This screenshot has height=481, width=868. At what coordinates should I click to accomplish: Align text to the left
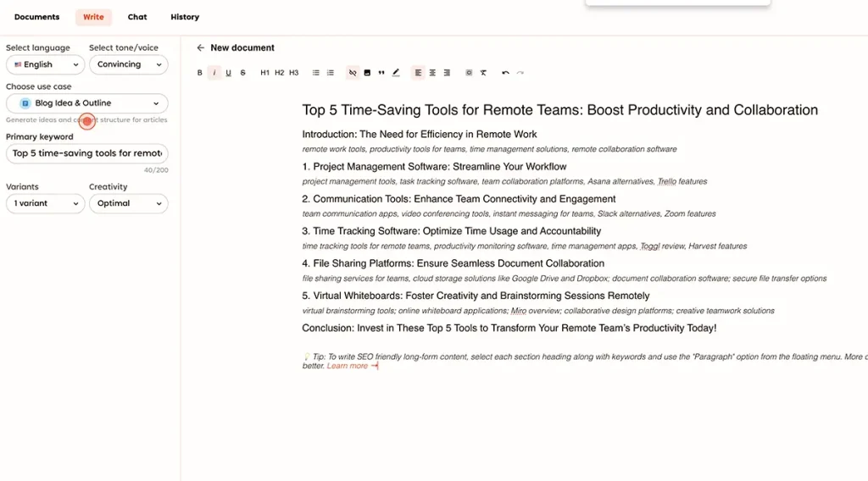click(418, 73)
